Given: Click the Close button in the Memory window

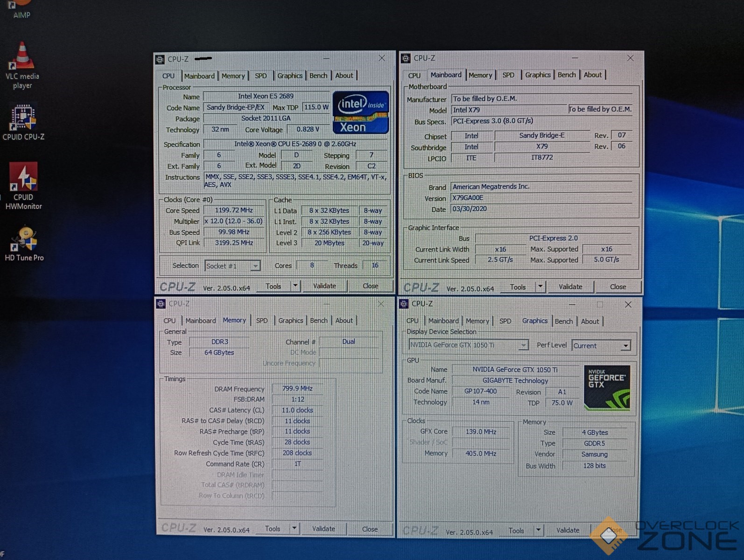Looking at the screenshot, I should [370, 529].
